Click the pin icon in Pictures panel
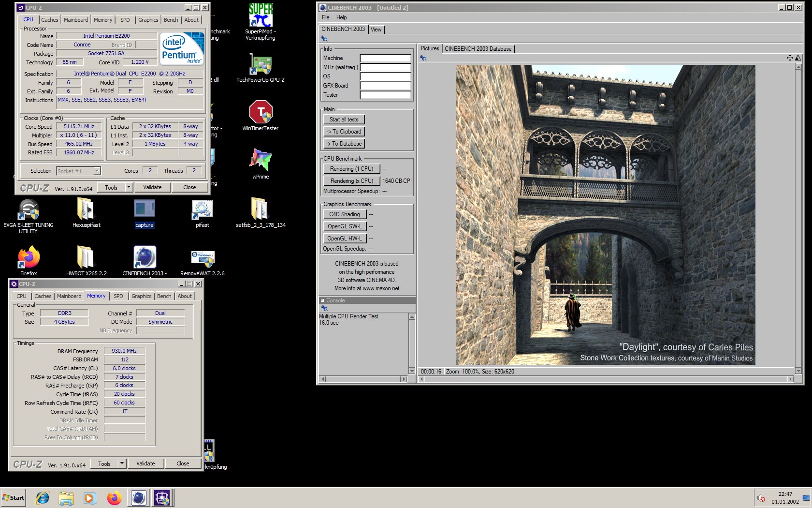The width and height of the screenshot is (812, 508). coord(423,58)
